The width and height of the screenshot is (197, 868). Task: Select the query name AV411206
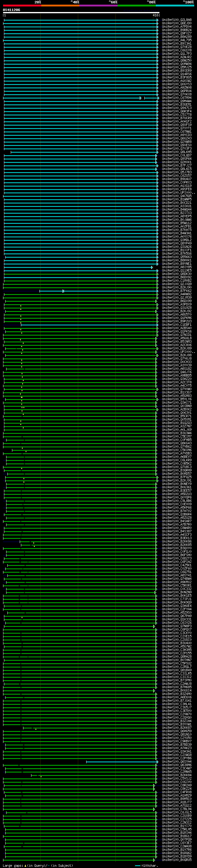click(x=11, y=10)
